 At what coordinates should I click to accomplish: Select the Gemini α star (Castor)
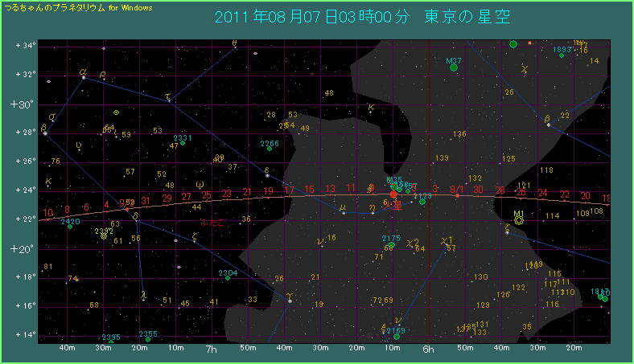tap(84, 78)
